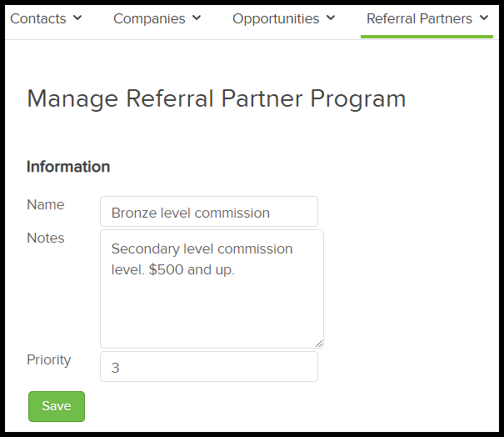
Task: Select the Priority input containing 3
Action: 208,367
